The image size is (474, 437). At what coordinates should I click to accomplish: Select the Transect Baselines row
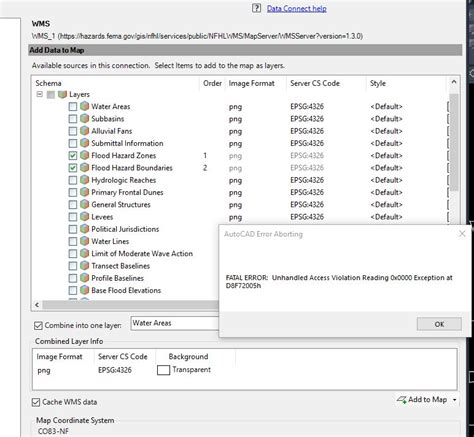click(121, 266)
